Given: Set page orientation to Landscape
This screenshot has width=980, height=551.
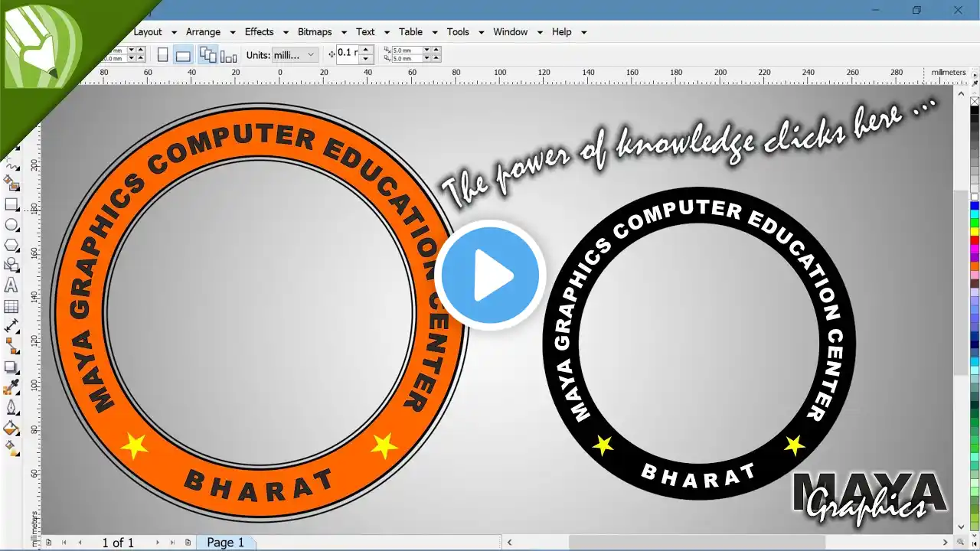Looking at the screenshot, I should coord(183,55).
